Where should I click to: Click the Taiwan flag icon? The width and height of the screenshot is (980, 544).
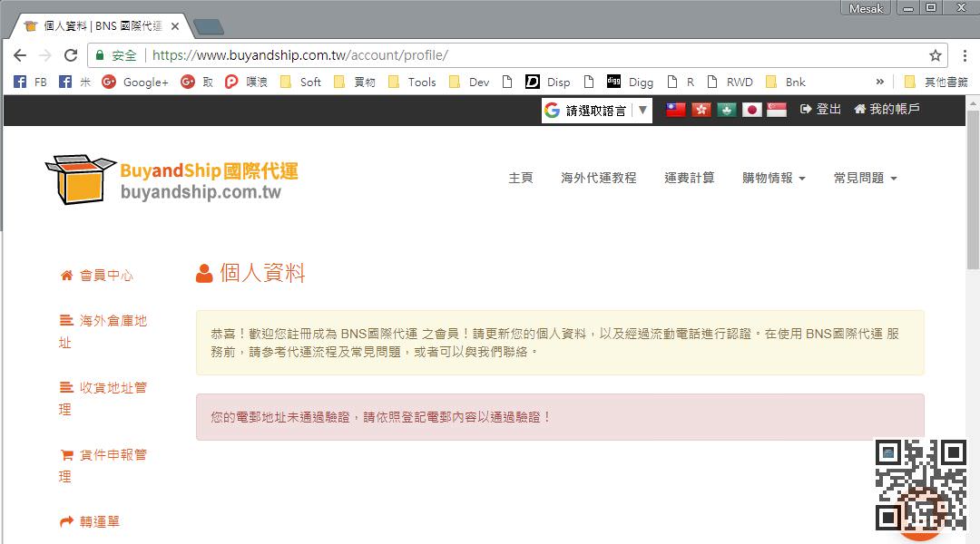(x=676, y=110)
